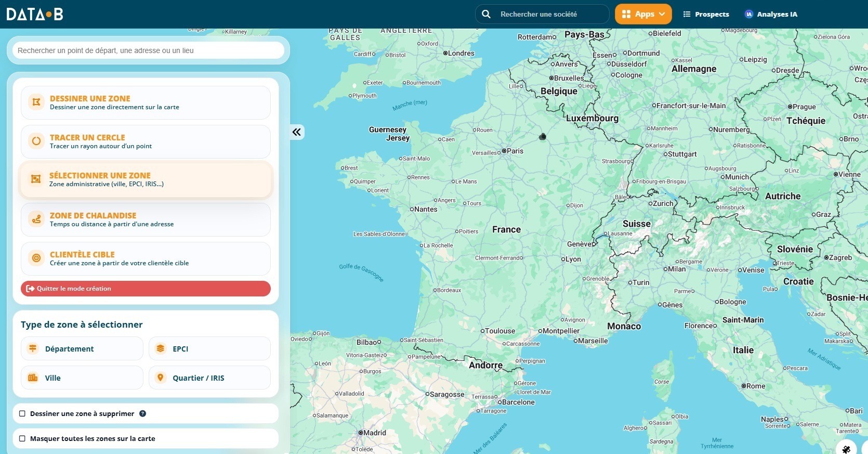868x454 pixels.
Task: Choose Département zone type
Action: [x=82, y=348]
